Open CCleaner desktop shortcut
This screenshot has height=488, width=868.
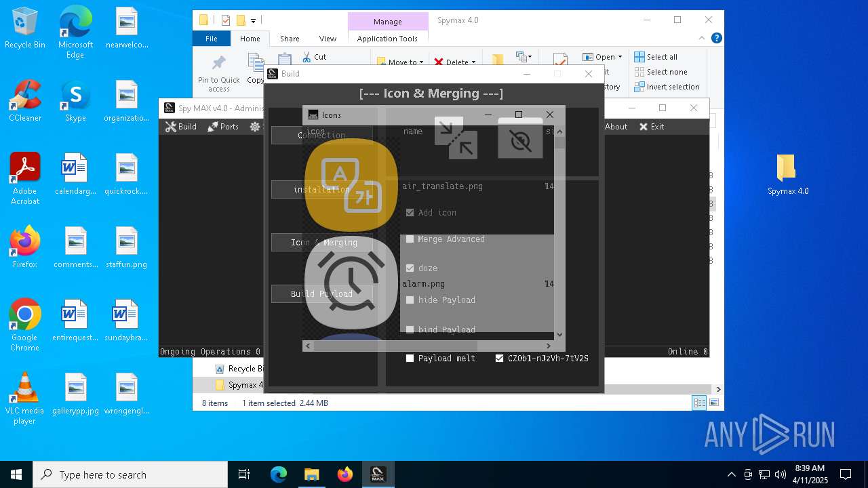click(25, 101)
